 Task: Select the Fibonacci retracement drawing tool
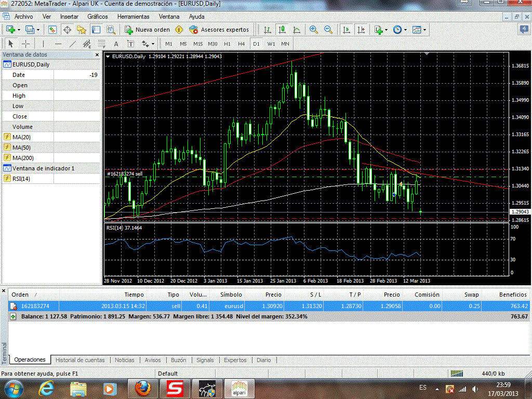pyautogui.click(x=101, y=44)
